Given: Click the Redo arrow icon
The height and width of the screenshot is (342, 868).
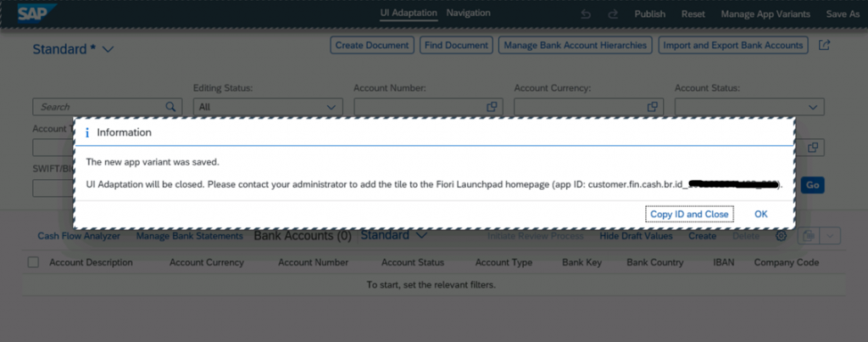Looking at the screenshot, I should pyautogui.click(x=613, y=14).
